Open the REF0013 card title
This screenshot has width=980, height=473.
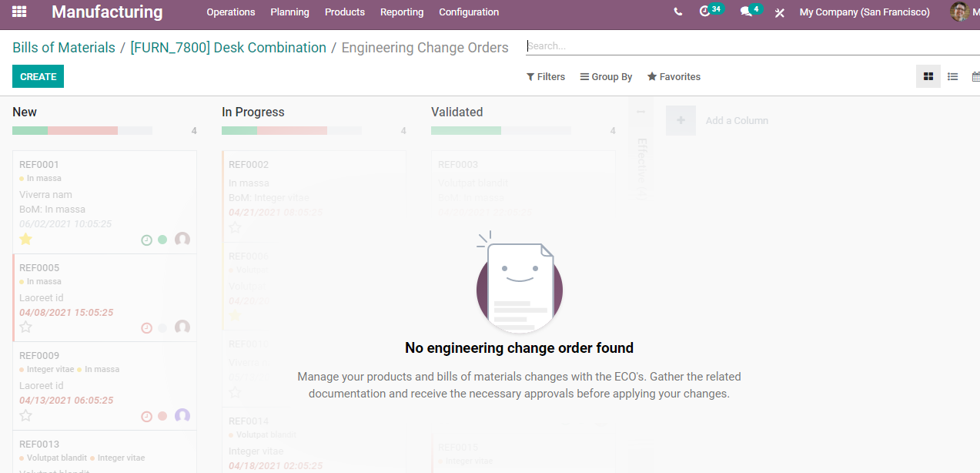coord(39,444)
